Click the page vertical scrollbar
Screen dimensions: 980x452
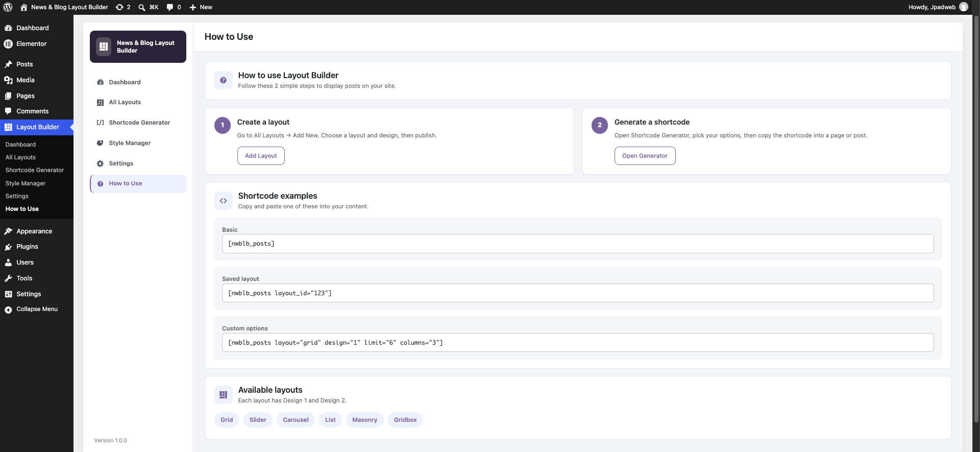coord(976,220)
